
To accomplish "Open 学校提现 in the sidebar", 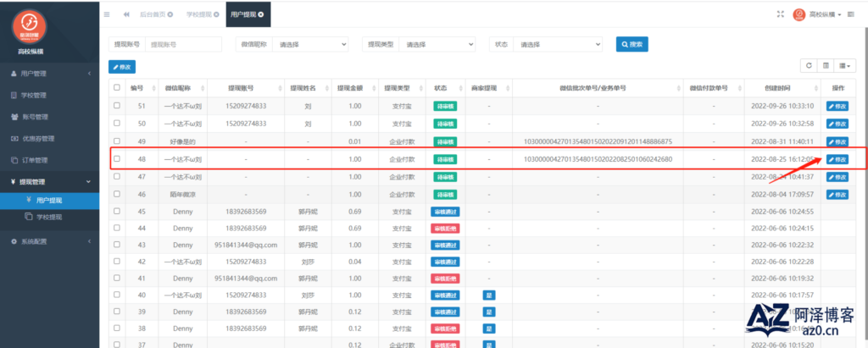I will [49, 218].
